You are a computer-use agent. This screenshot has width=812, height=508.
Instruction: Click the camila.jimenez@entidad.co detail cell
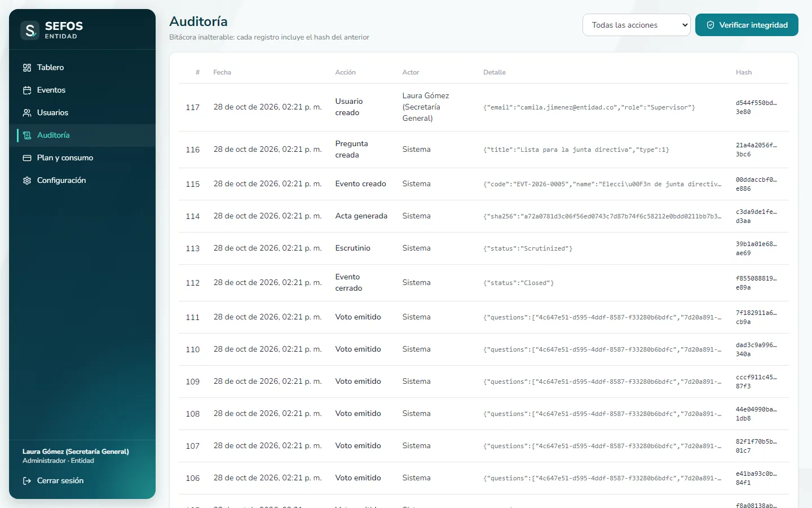click(x=589, y=108)
